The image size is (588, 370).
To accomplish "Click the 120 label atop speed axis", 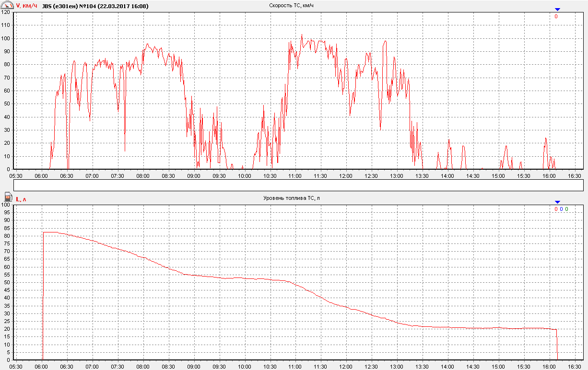I will (x=6, y=12).
